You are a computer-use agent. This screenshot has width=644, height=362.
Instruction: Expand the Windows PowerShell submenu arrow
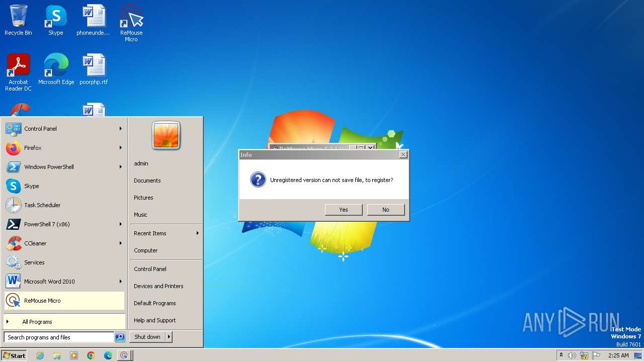tap(121, 167)
